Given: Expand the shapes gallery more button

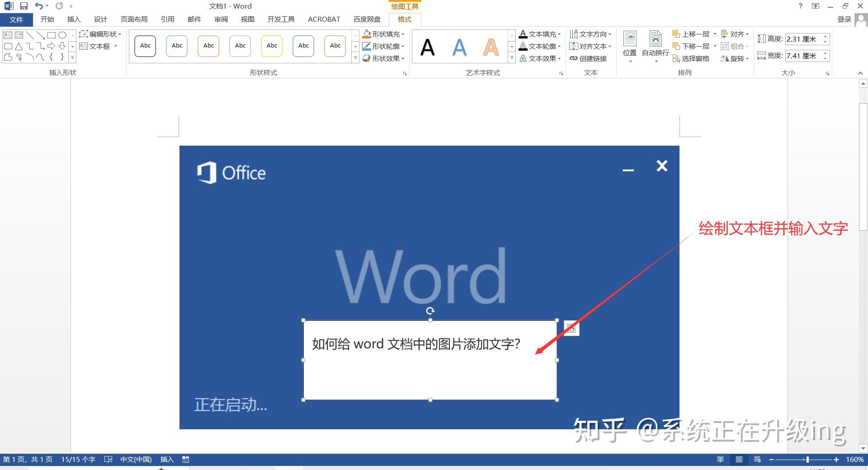Looking at the screenshot, I should [72, 58].
